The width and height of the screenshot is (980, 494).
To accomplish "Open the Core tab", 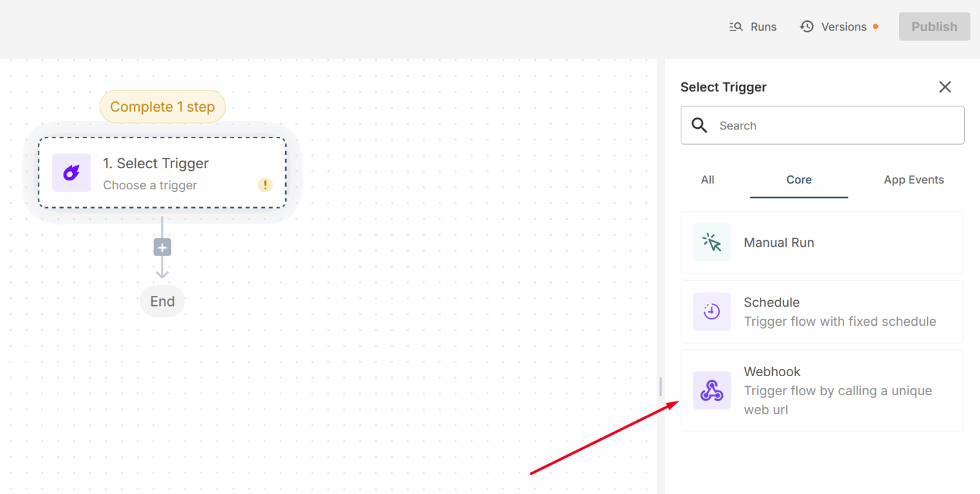I will (798, 180).
